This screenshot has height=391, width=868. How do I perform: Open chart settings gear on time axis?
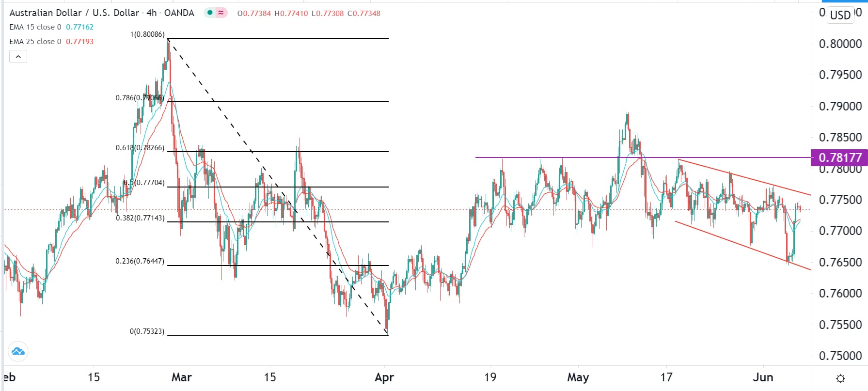[x=841, y=378]
